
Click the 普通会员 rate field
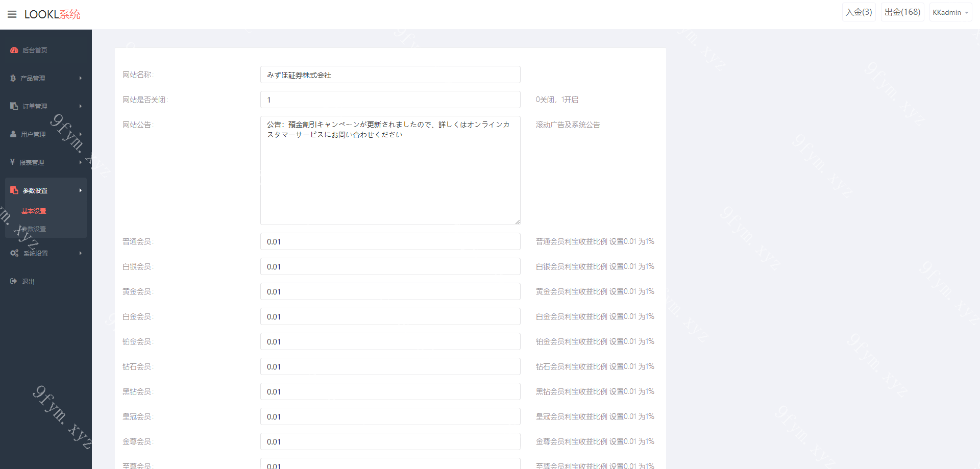pyautogui.click(x=390, y=241)
